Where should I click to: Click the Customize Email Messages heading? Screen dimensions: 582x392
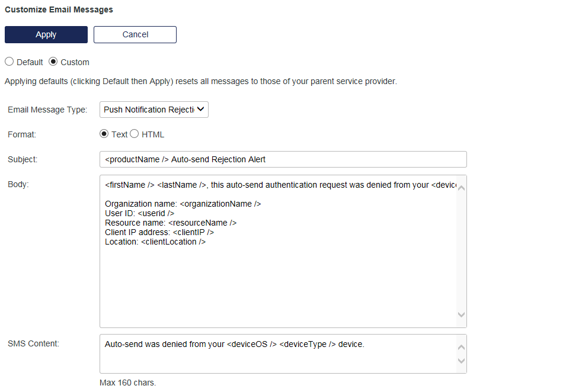(59, 9)
